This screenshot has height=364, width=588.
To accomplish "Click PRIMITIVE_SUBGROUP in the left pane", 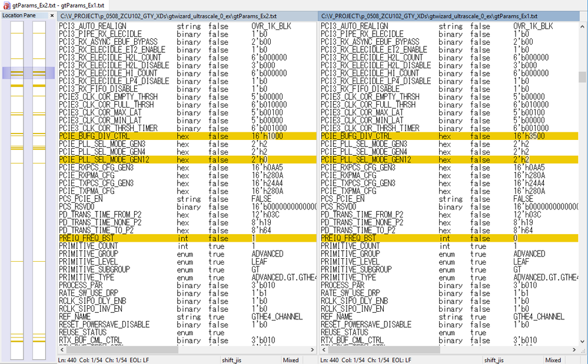I will click(94, 270).
